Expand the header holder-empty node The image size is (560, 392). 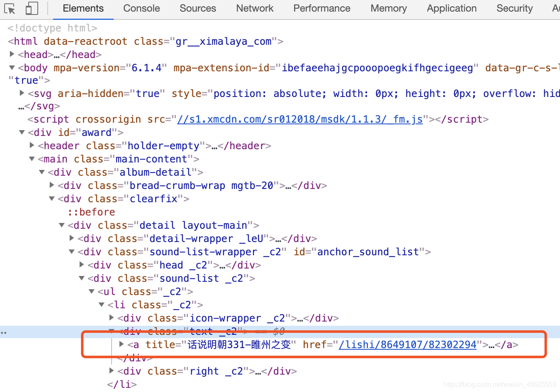32,145
